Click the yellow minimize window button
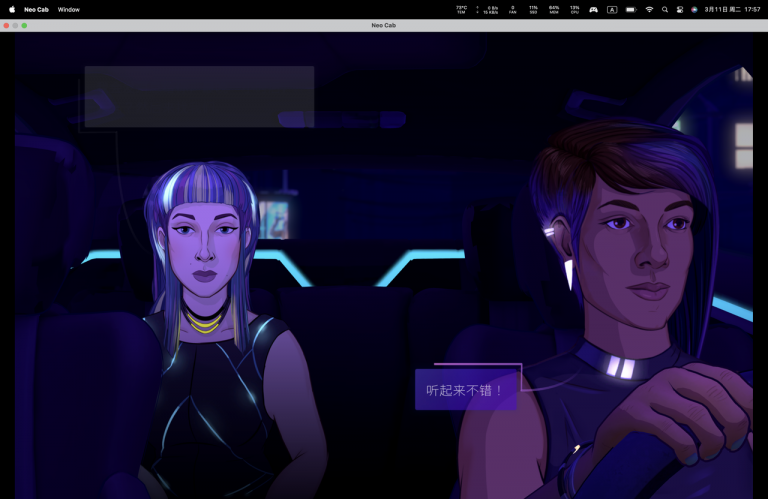This screenshot has width=768, height=499. tap(15, 25)
